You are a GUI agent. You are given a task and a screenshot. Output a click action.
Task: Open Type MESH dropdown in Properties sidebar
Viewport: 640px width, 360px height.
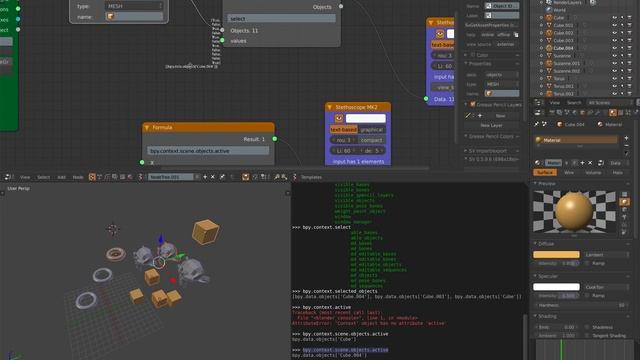502,84
